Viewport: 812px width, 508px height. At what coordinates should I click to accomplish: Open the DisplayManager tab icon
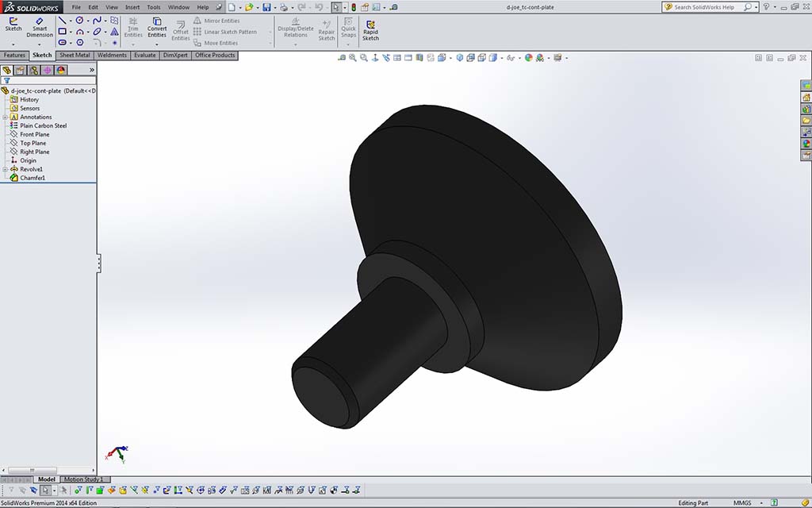click(61, 70)
